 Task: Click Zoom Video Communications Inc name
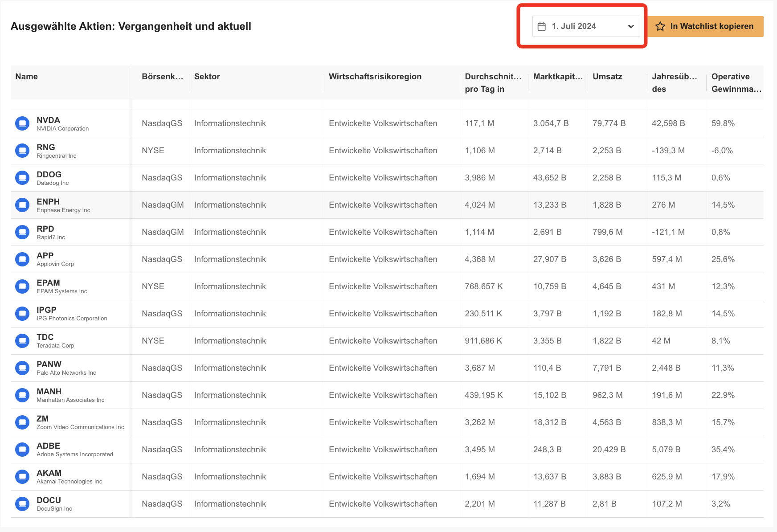point(80,427)
